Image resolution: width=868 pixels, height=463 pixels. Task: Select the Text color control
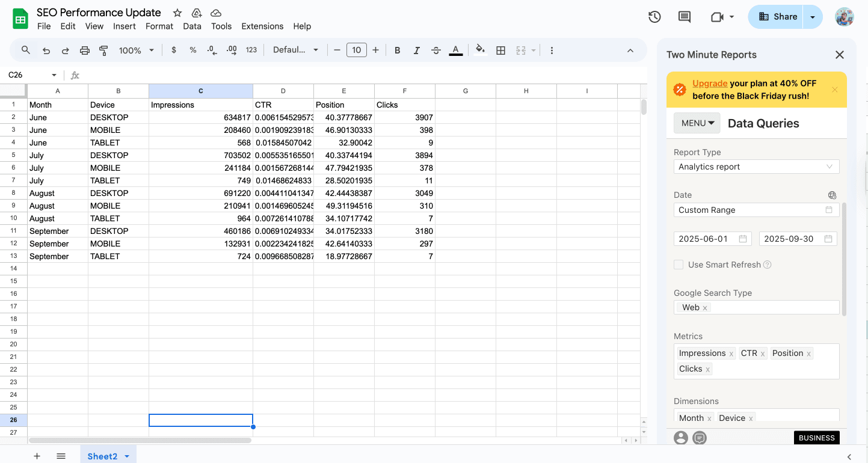coord(455,50)
